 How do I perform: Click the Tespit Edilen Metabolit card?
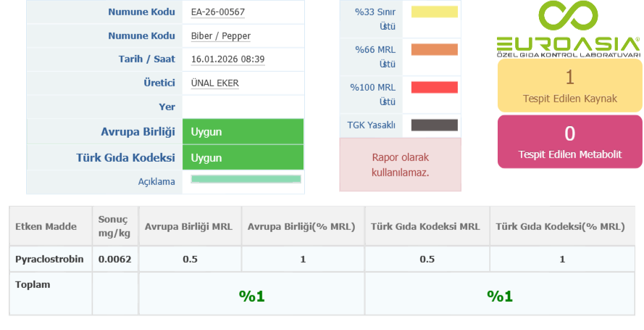coord(569,141)
